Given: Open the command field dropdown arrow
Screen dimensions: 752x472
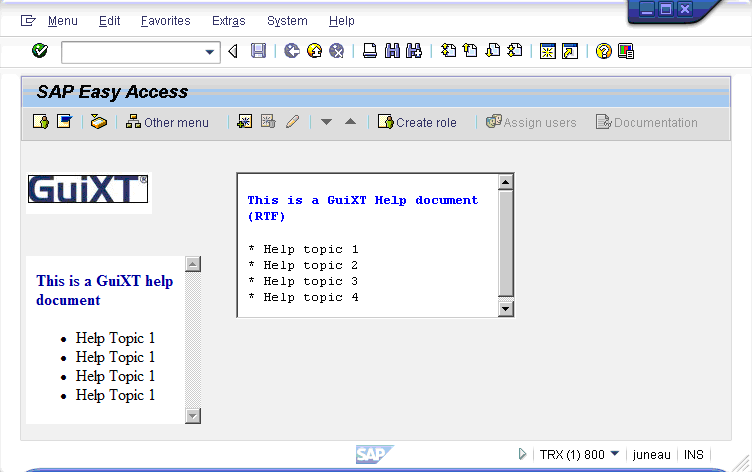Looking at the screenshot, I should click(210, 52).
